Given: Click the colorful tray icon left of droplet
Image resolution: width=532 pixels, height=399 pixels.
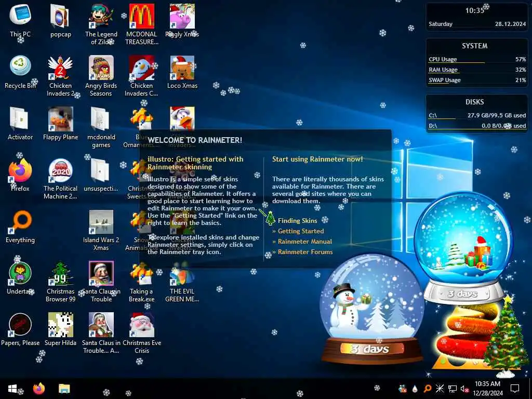Looking at the screenshot, I should click(x=403, y=389).
